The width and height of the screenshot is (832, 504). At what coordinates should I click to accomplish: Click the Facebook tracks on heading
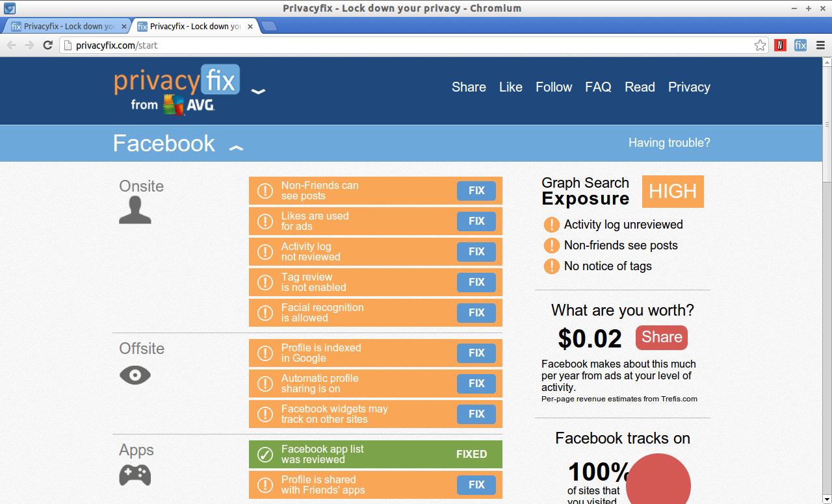623,438
